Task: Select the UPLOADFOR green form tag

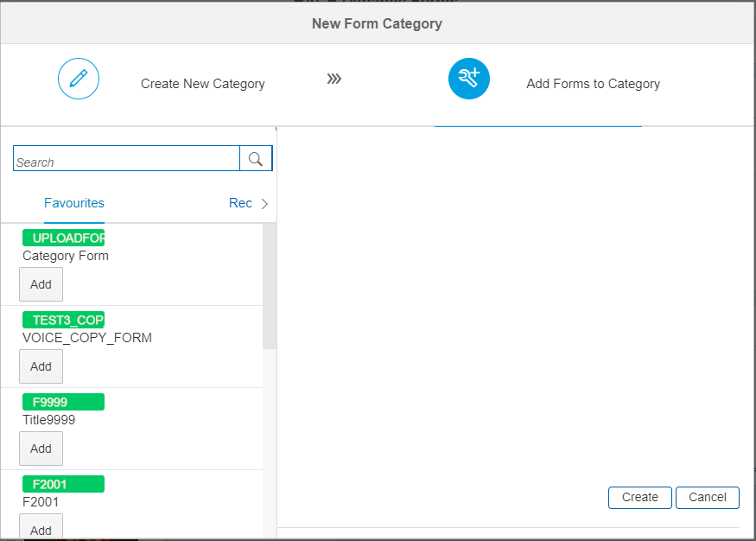Action: pyautogui.click(x=63, y=238)
